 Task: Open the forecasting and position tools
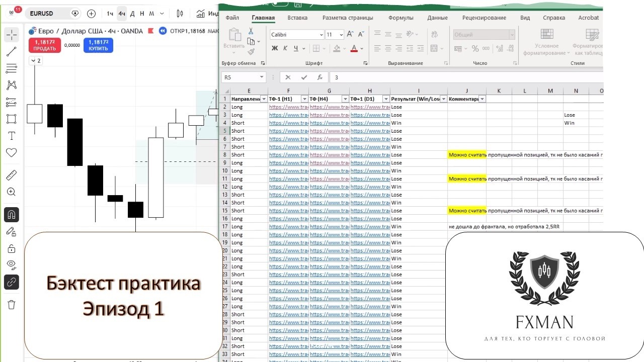point(12,103)
